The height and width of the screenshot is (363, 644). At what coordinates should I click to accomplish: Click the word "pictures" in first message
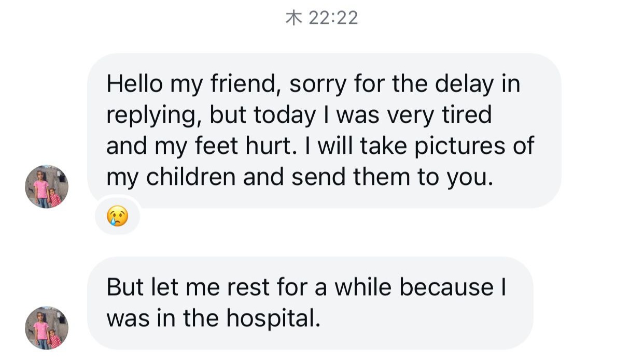(x=460, y=147)
